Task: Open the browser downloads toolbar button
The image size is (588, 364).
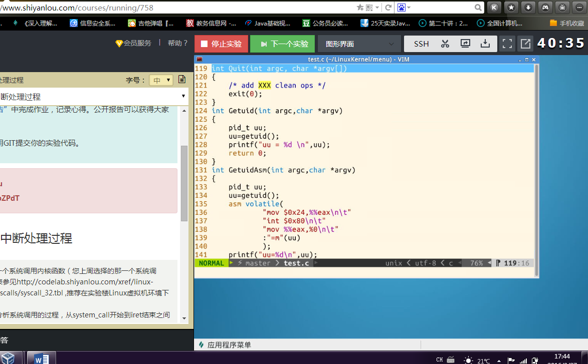Action: [x=528, y=8]
